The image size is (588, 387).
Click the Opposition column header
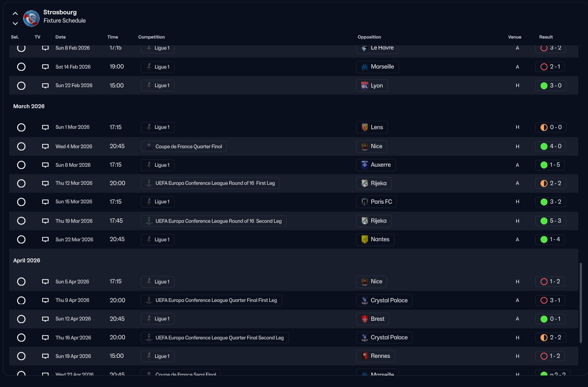pos(369,37)
